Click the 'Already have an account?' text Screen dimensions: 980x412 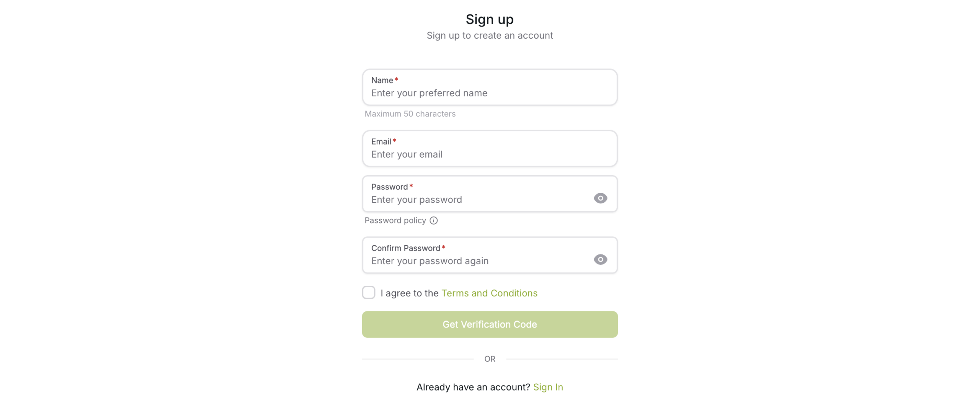[x=473, y=387]
